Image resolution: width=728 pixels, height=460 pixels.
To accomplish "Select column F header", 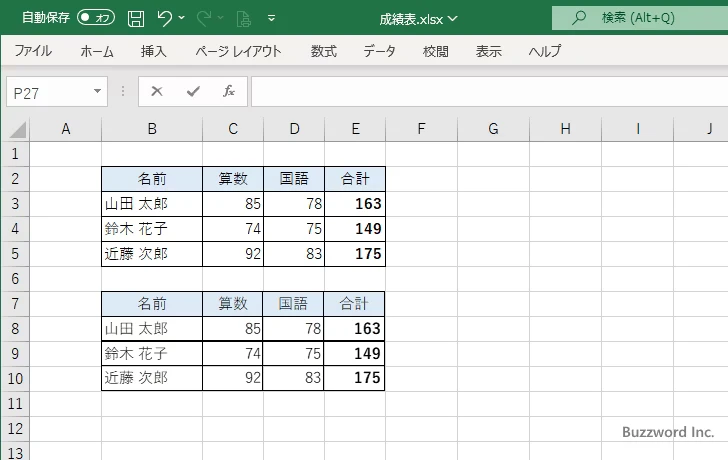I will 421,129.
